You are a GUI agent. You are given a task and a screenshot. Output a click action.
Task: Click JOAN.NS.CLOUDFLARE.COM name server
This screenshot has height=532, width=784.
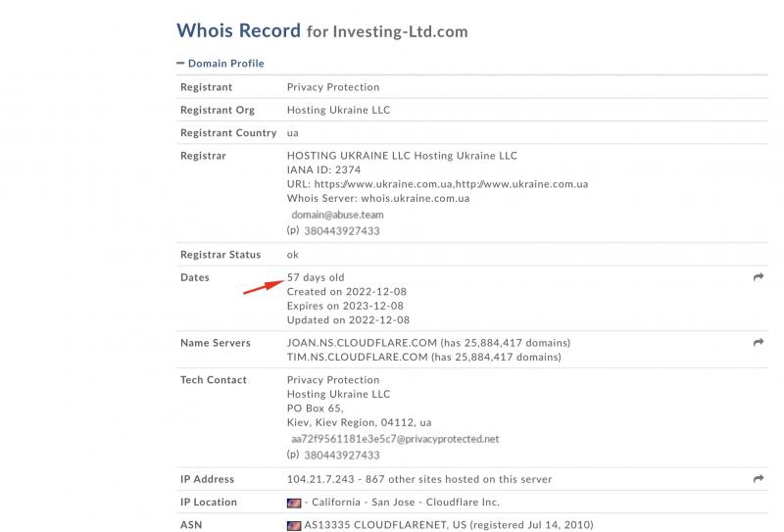(x=362, y=343)
